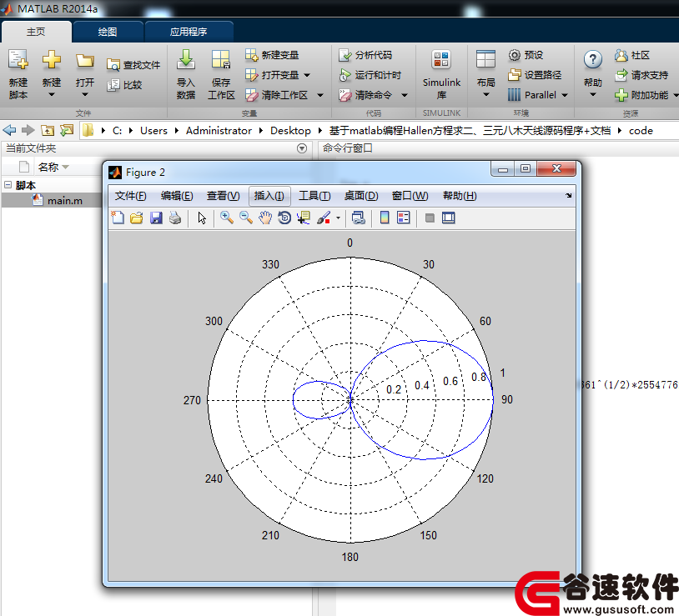Click Request Support (请求支持)

(x=641, y=75)
